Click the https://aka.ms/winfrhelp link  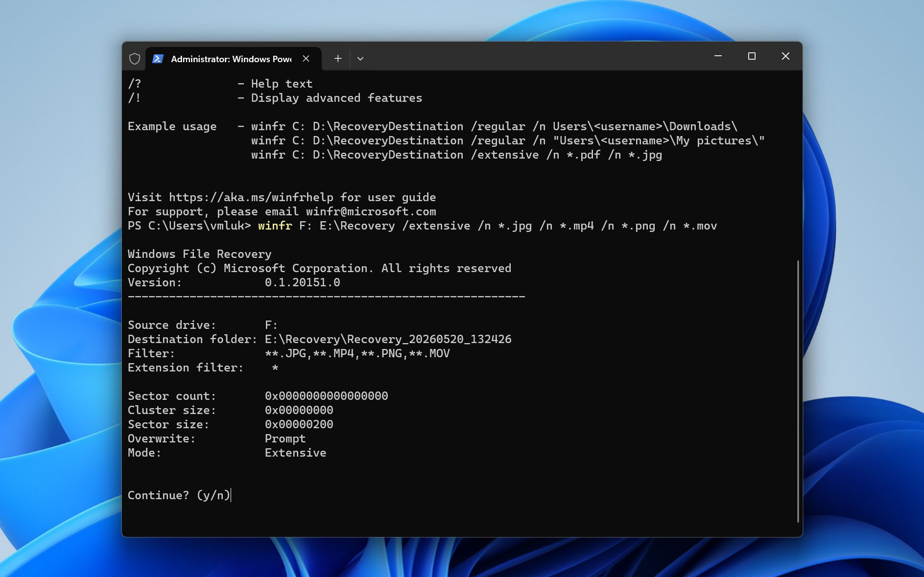[251, 197]
